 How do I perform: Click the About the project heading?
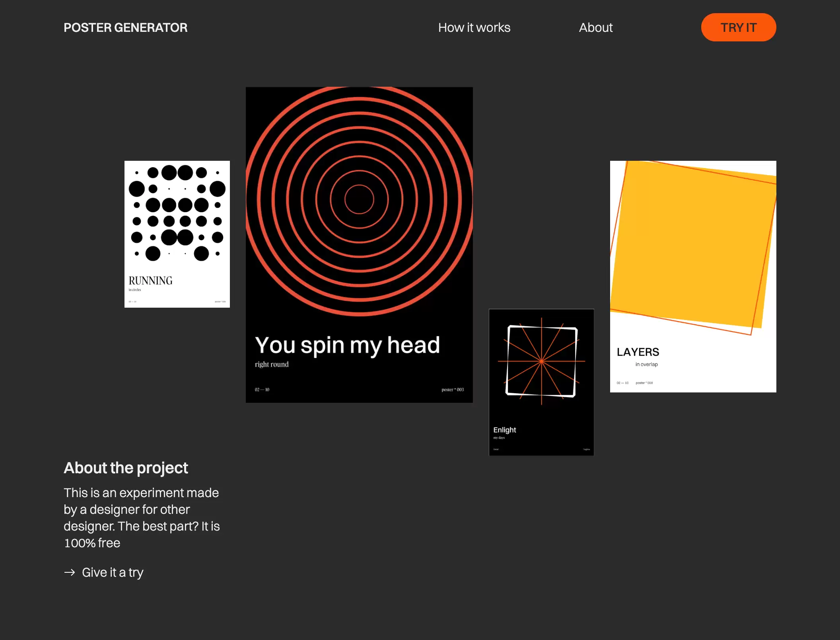pos(126,468)
